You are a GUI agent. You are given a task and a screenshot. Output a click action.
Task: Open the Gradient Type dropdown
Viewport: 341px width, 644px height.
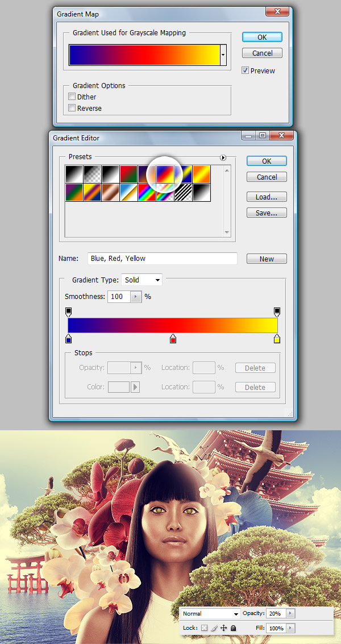[142, 280]
